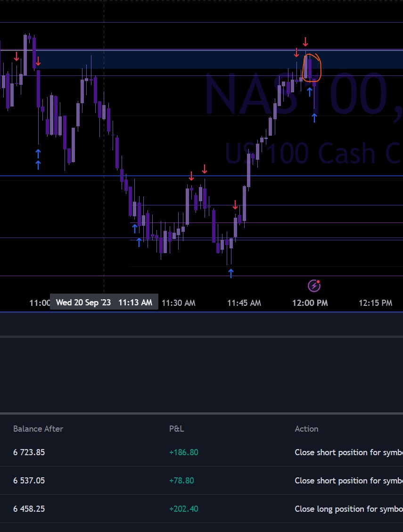This screenshot has width=403, height=532.
Task: Click the Close short position entry in the +78.80 row
Action: pyautogui.click(x=349, y=481)
